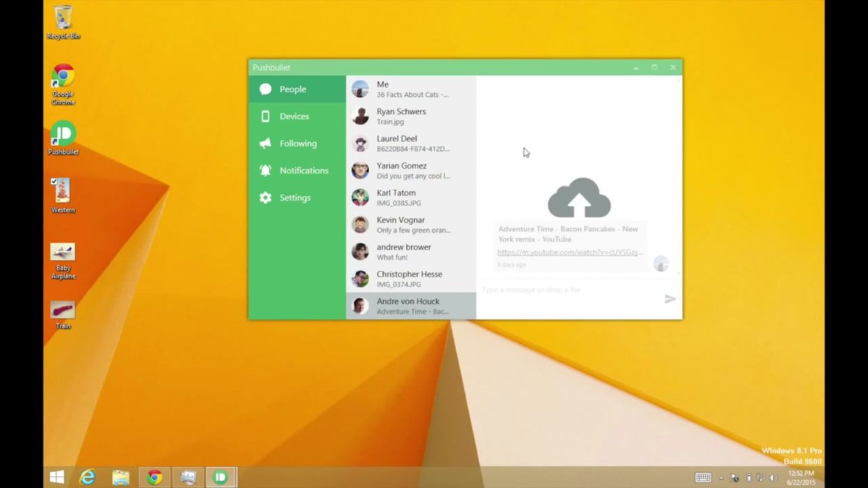This screenshot has height=488, width=868.
Task: Select Yarian Gomez's conversation
Action: tap(411, 170)
